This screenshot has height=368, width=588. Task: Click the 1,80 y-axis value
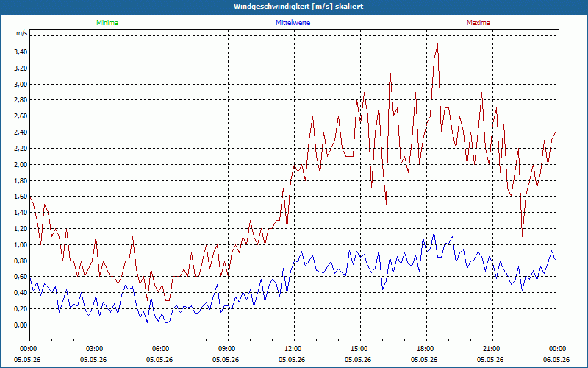21,180
